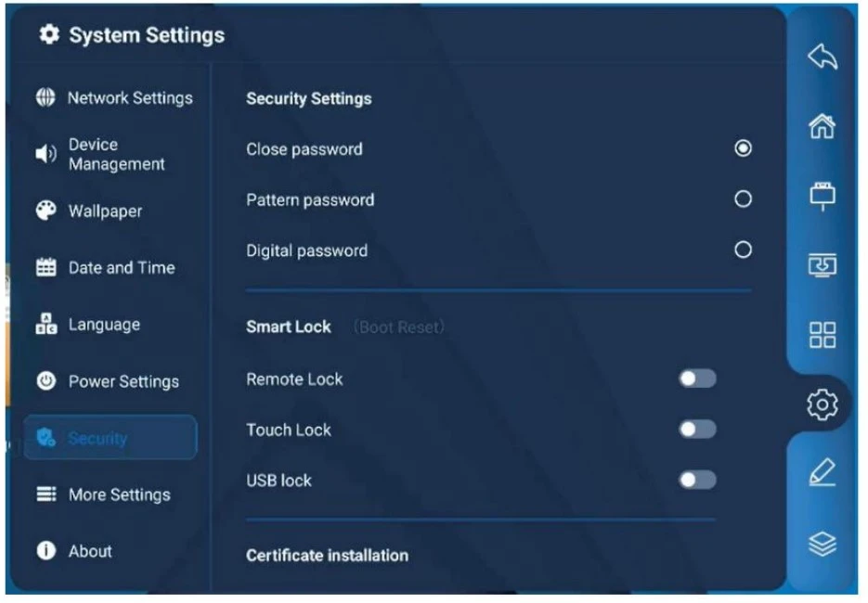Open the Power Settings section
Image resolution: width=868 pixels, height=603 pixels.
pyautogui.click(x=110, y=381)
